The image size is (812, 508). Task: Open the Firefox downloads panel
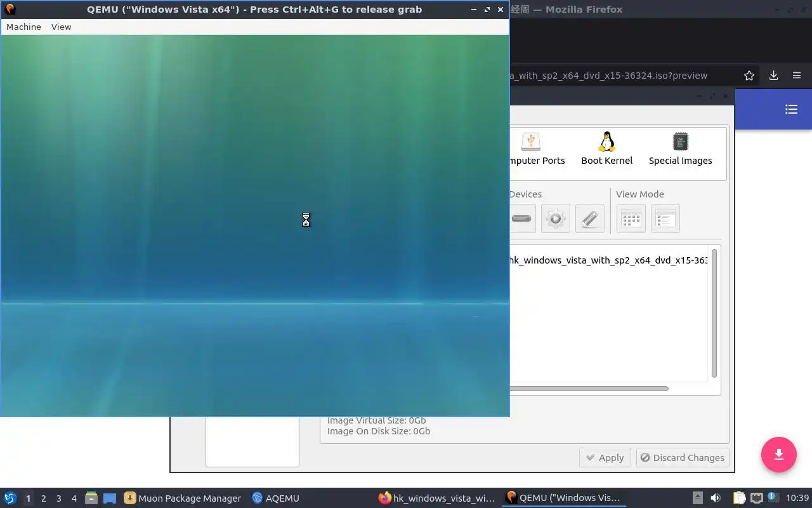(773, 76)
